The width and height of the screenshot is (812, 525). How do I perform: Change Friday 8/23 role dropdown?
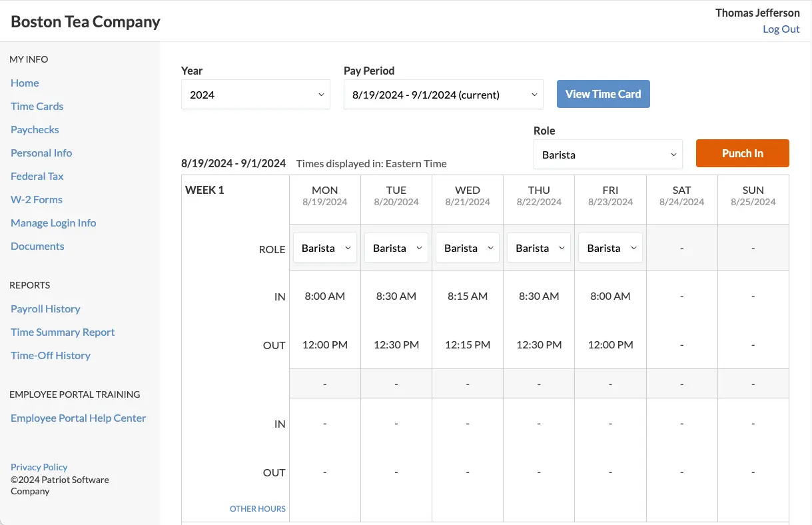tap(610, 248)
